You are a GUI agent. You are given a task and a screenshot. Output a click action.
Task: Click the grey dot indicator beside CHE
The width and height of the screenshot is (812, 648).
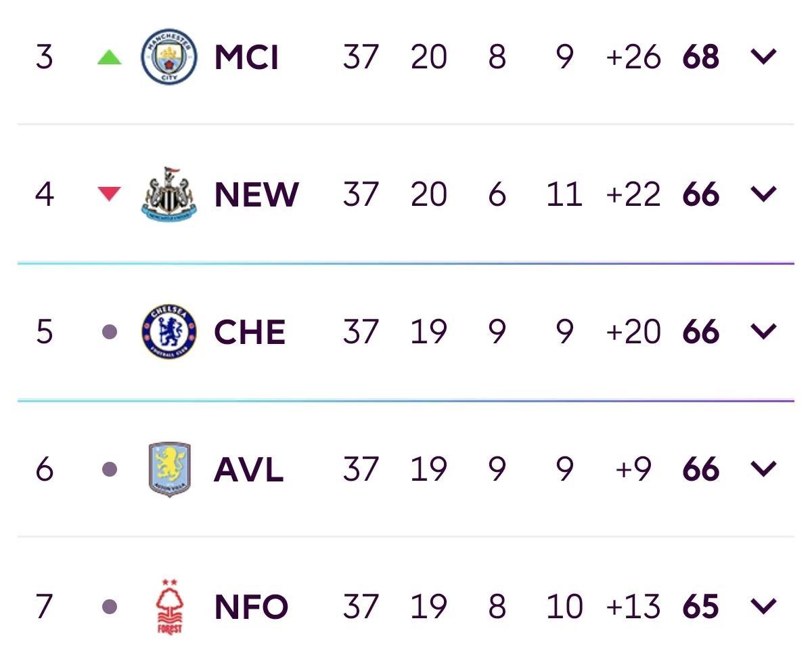click(110, 332)
